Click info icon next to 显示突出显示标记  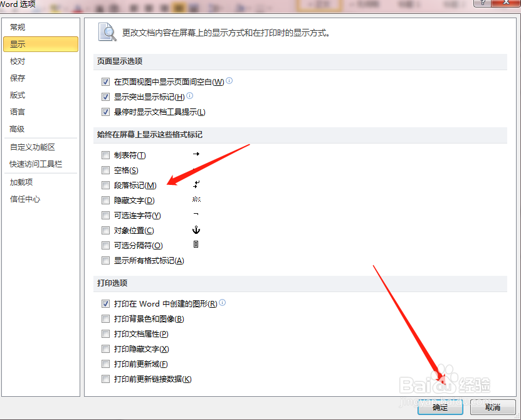[x=190, y=96]
